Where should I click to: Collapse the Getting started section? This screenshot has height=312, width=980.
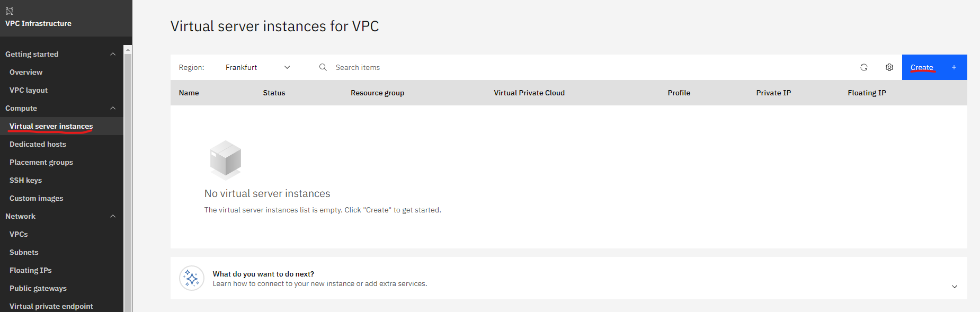113,54
